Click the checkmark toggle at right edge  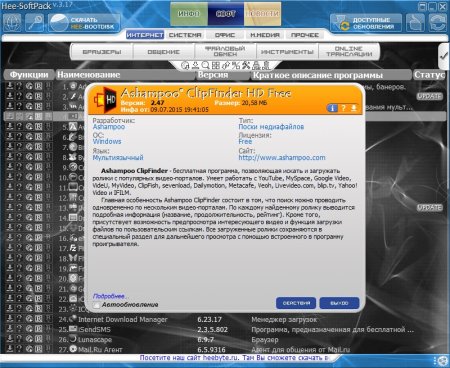(444, 56)
